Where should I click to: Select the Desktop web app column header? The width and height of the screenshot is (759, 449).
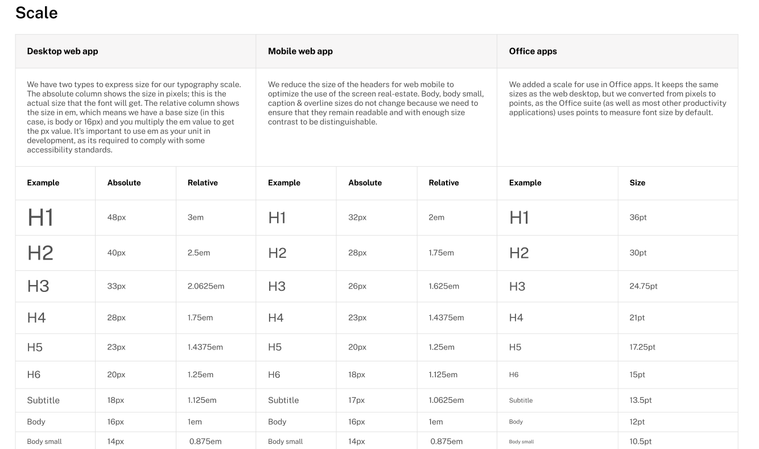(62, 51)
